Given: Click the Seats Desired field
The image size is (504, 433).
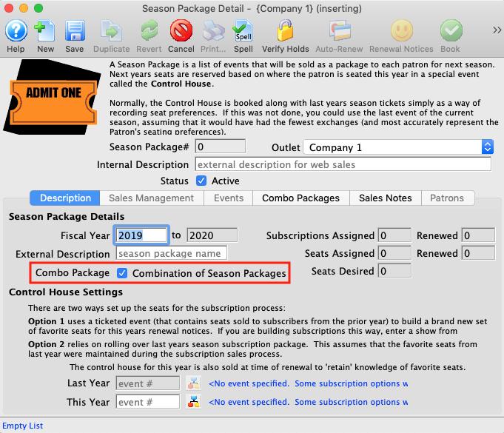Looking at the screenshot, I should tap(394, 271).
